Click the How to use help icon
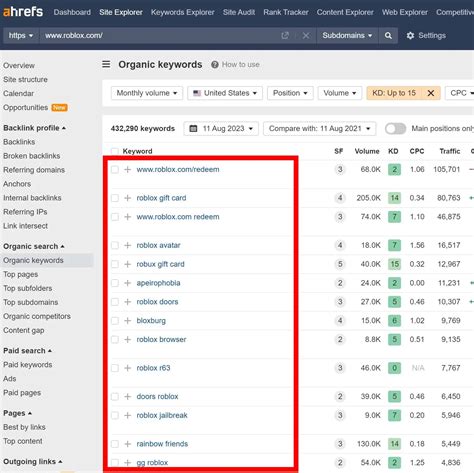Viewport: 474px width, 473px height. [215, 65]
